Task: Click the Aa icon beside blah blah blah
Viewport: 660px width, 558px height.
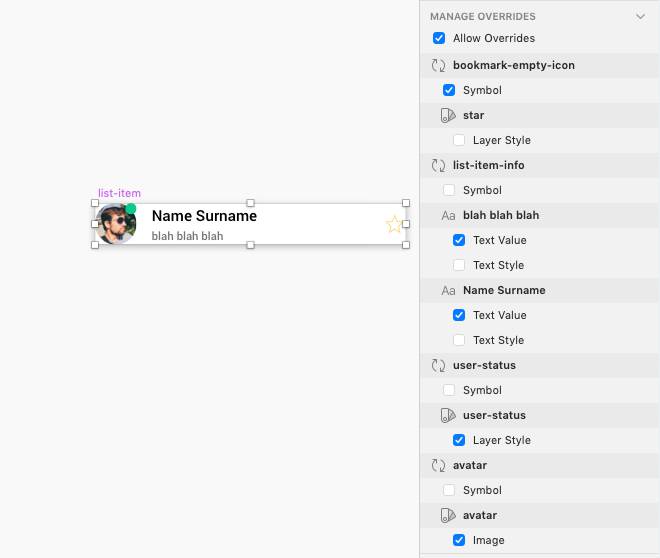Action: [x=448, y=215]
